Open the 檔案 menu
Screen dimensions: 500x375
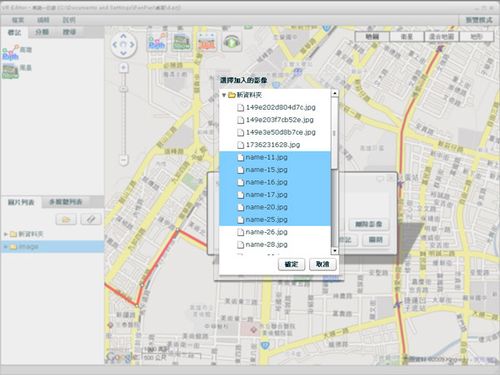pos(18,20)
